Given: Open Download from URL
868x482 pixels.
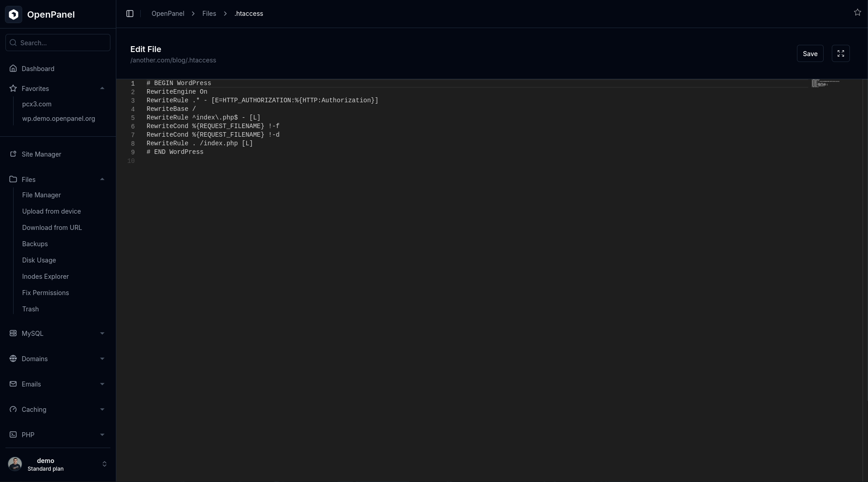Looking at the screenshot, I should click(x=52, y=228).
